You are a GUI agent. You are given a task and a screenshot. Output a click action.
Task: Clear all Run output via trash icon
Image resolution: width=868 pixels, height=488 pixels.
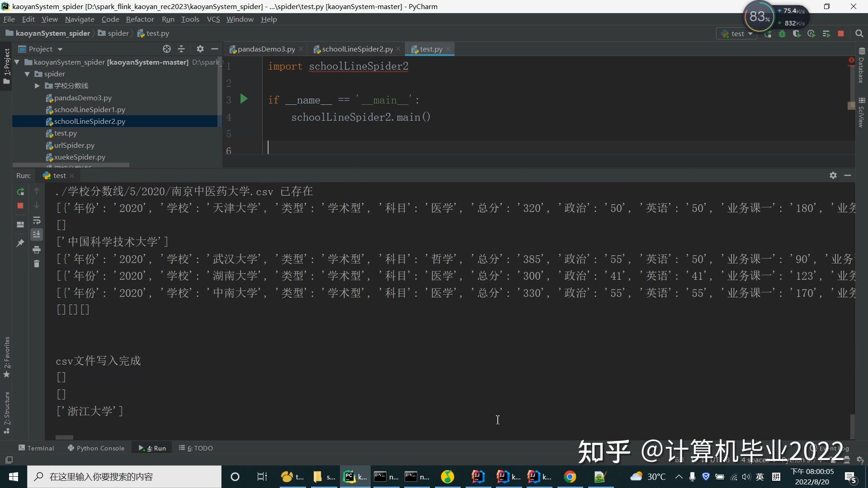pyautogui.click(x=37, y=264)
